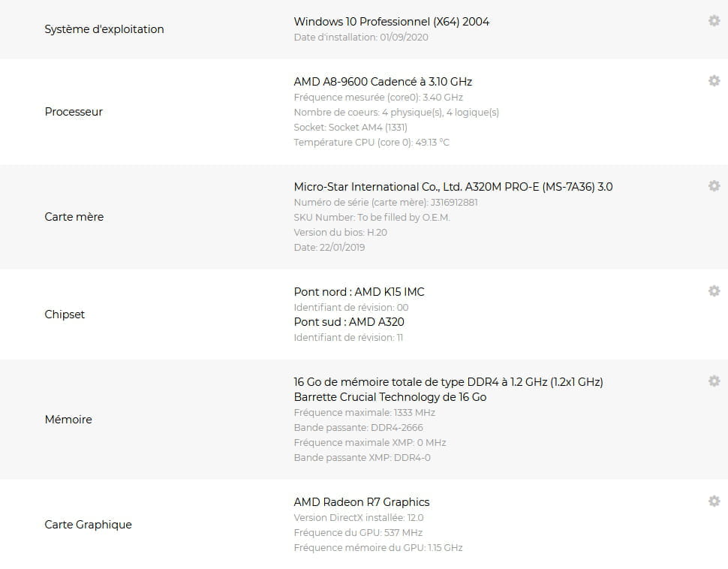
Task: Click the Chipset row gear icon
Action: [x=714, y=291]
